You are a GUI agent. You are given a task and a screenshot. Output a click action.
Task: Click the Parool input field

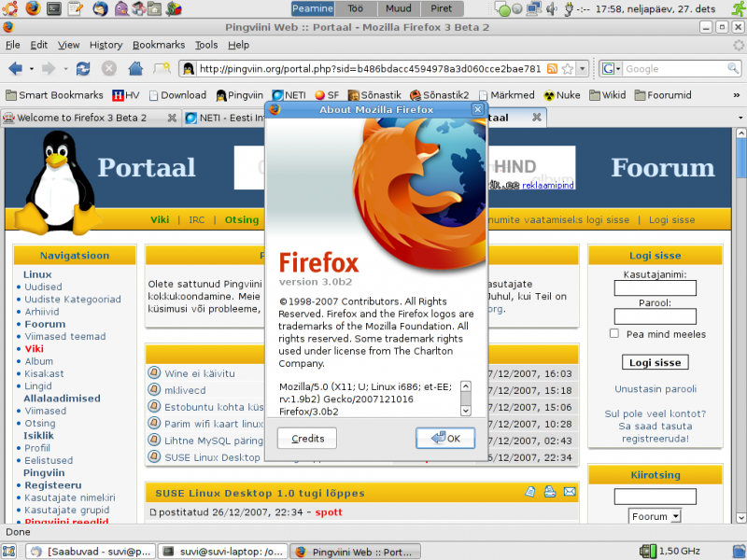tap(655, 316)
